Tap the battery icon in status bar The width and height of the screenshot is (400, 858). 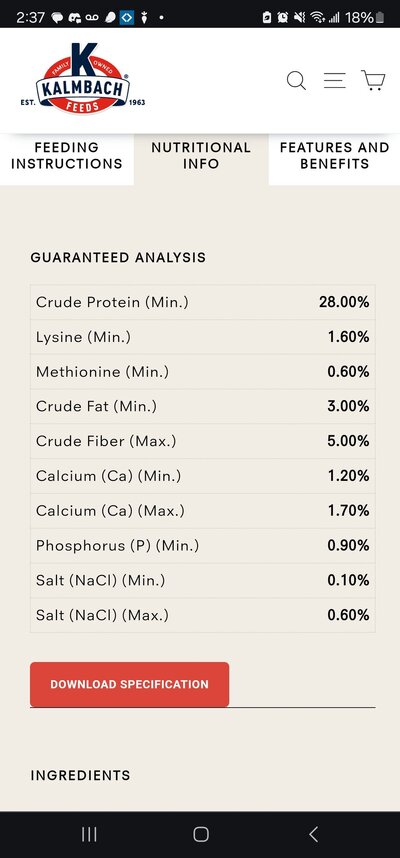380,18
